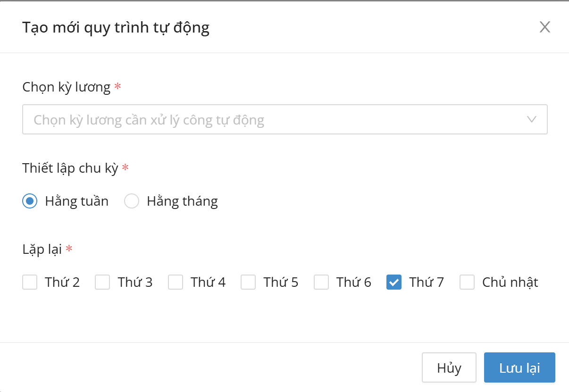Viewport: 569px width, 392px height.
Task: Toggle the 'Thứ 5' checkbox
Action: [x=248, y=283]
